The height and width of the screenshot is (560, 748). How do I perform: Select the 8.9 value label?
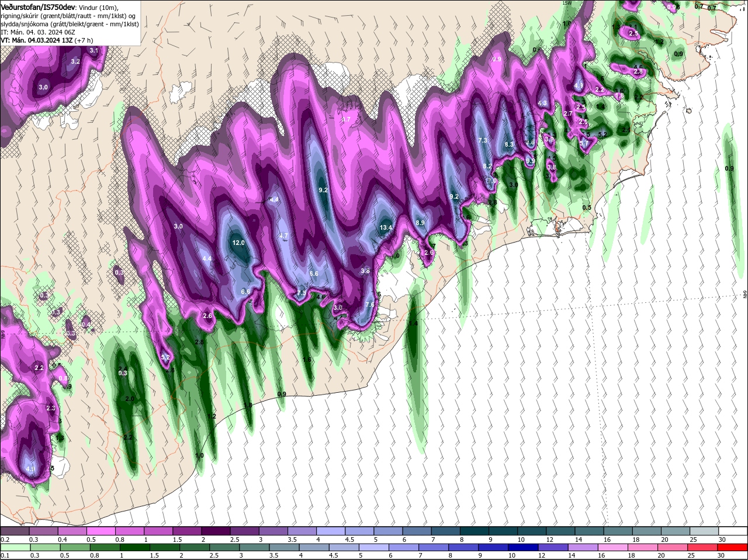pos(420,223)
